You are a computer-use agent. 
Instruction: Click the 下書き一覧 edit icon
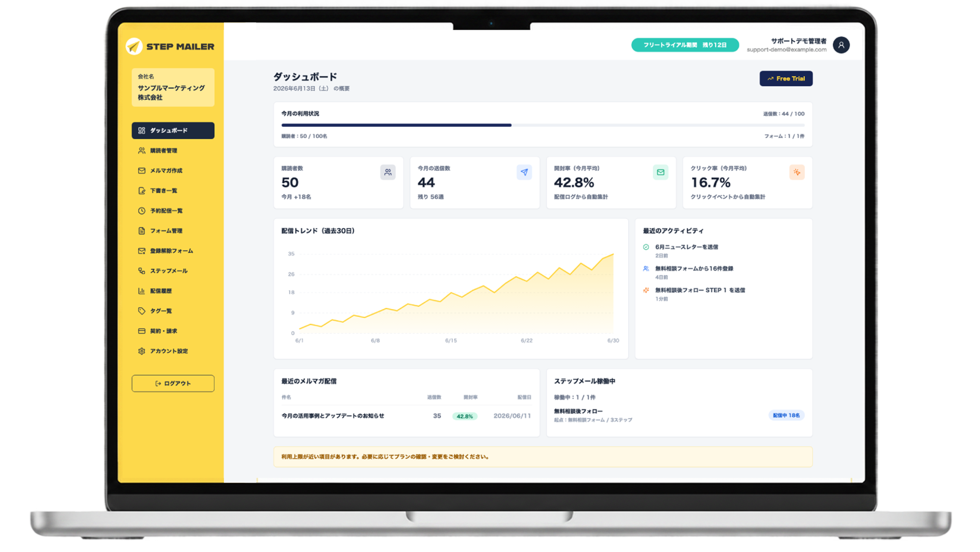pyautogui.click(x=142, y=191)
